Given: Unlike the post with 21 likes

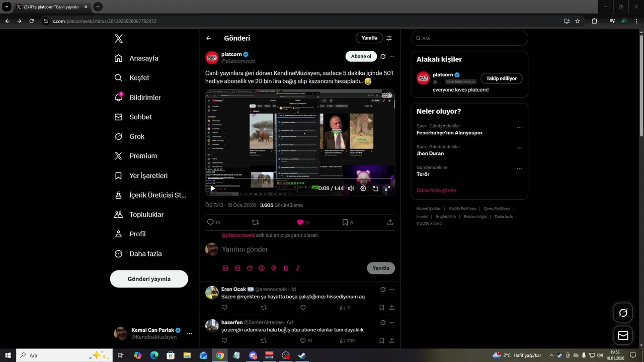Looking at the screenshot, I should (x=303, y=222).
